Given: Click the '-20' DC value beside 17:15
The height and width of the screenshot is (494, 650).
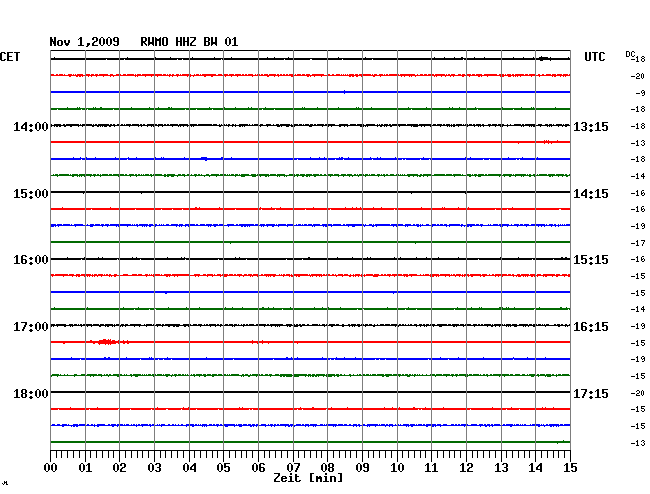Looking at the screenshot, I should click(638, 393).
